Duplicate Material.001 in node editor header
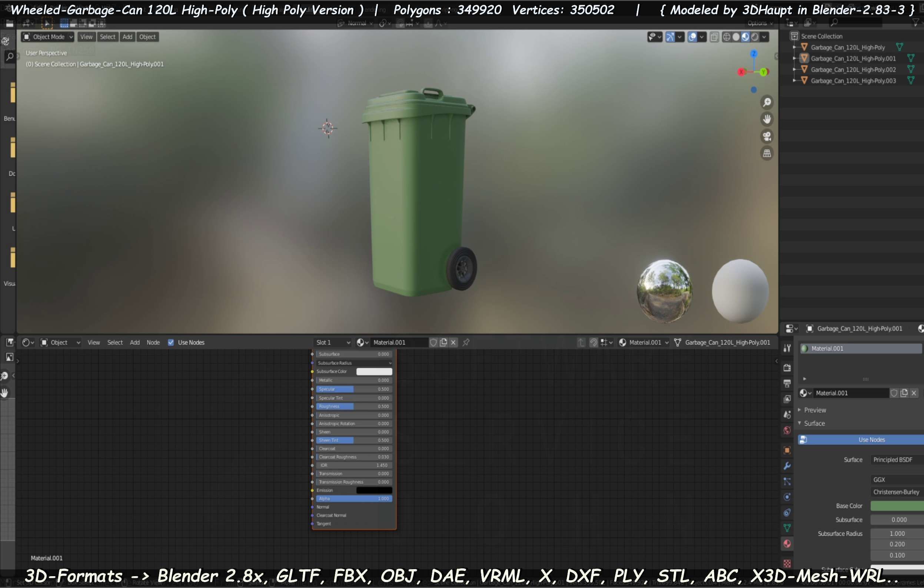The height and width of the screenshot is (588, 924). 443,342
